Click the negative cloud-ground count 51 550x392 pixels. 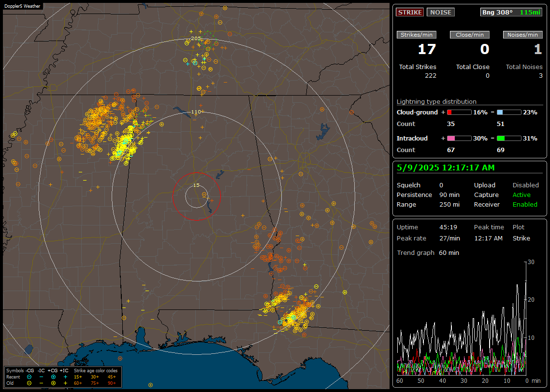pyautogui.click(x=501, y=124)
